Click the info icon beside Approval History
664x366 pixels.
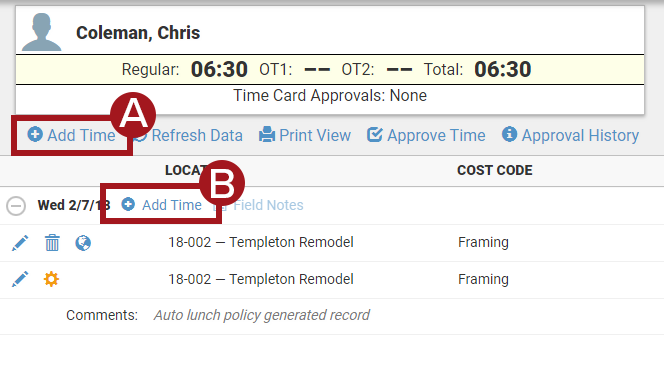(509, 134)
